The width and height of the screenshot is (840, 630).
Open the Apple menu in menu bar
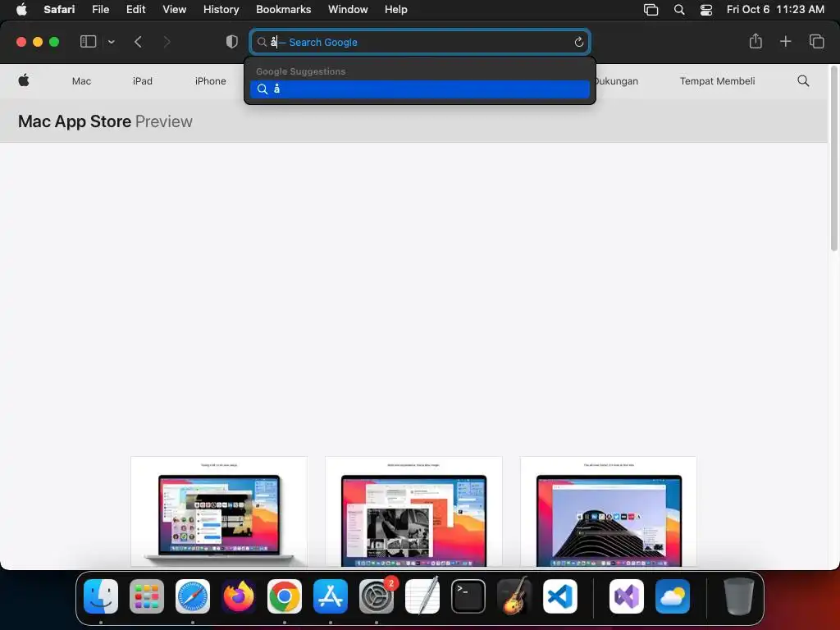click(x=21, y=9)
